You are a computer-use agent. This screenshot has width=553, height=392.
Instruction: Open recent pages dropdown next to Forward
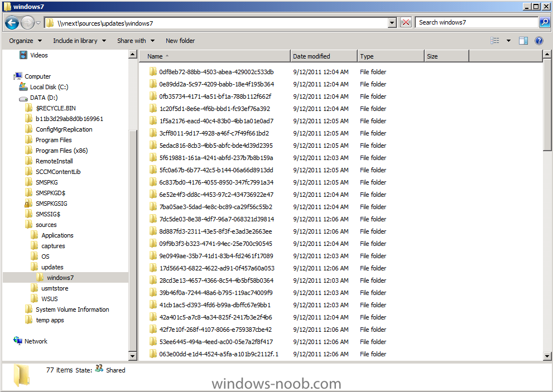[x=38, y=23]
